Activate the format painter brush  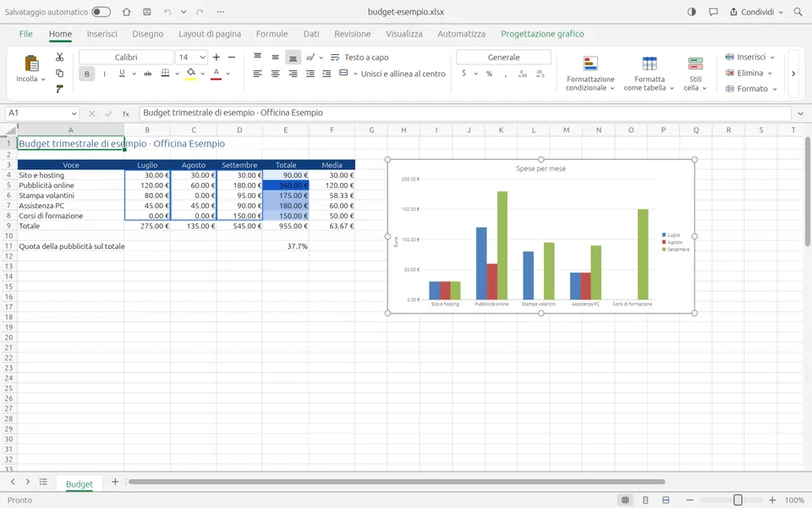pyautogui.click(x=59, y=89)
